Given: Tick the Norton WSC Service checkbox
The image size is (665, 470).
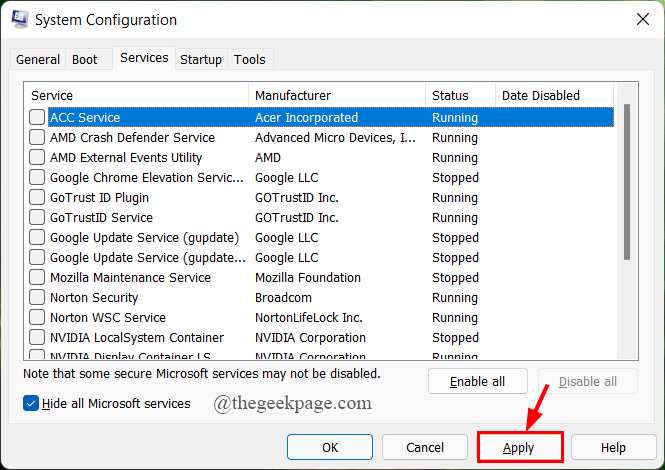Looking at the screenshot, I should [37, 317].
